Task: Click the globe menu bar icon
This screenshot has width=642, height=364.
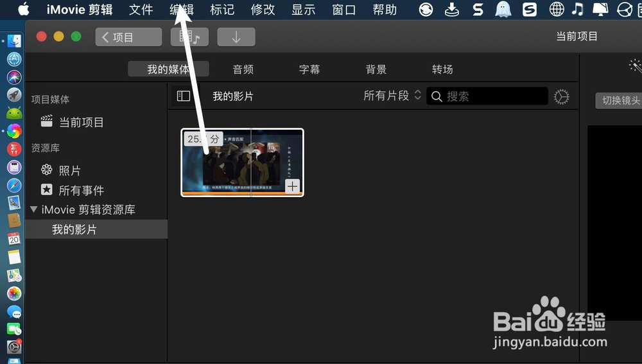Action: pyautogui.click(x=557, y=9)
